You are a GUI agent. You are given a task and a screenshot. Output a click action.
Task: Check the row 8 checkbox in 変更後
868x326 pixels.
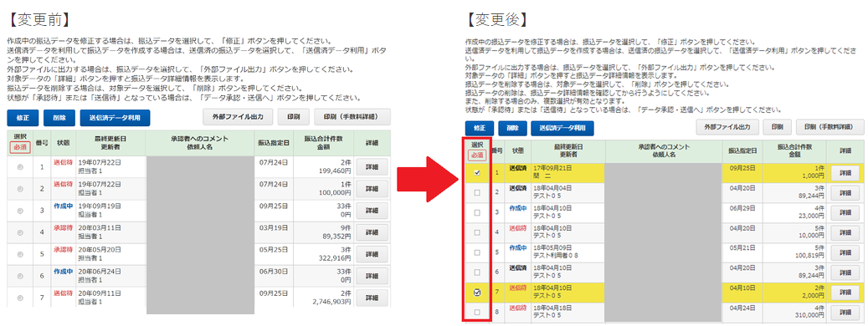point(477,313)
